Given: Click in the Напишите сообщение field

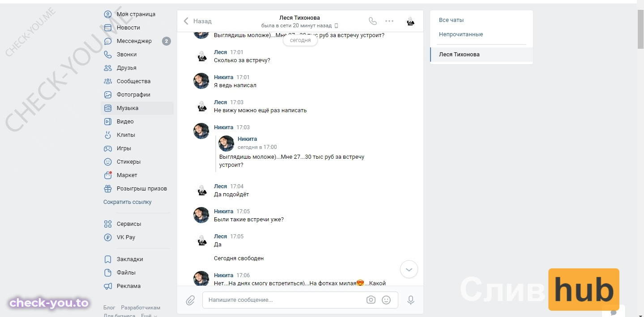Looking at the screenshot, I should point(284,300).
